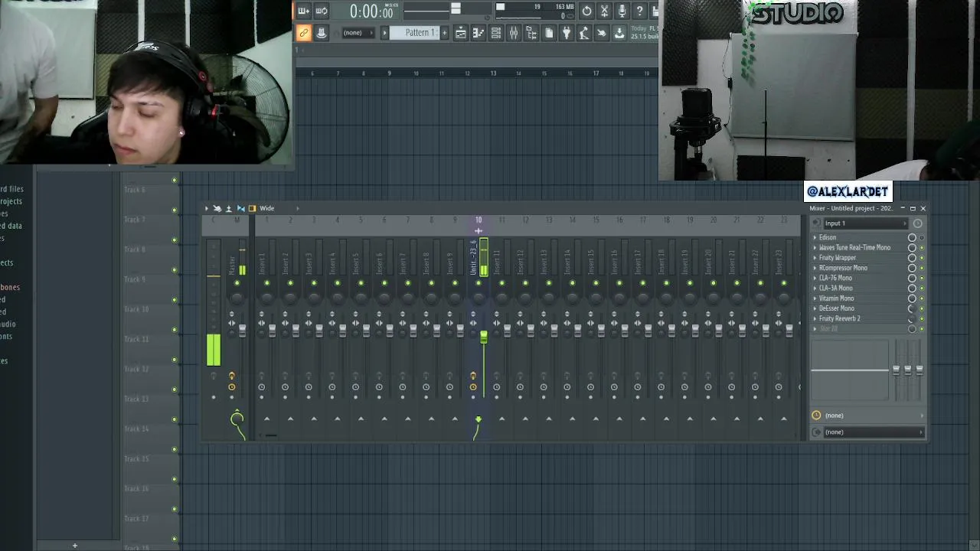Viewport: 980px width, 551px height.
Task: Click the loop recording icon in top bar
Action: tap(322, 11)
